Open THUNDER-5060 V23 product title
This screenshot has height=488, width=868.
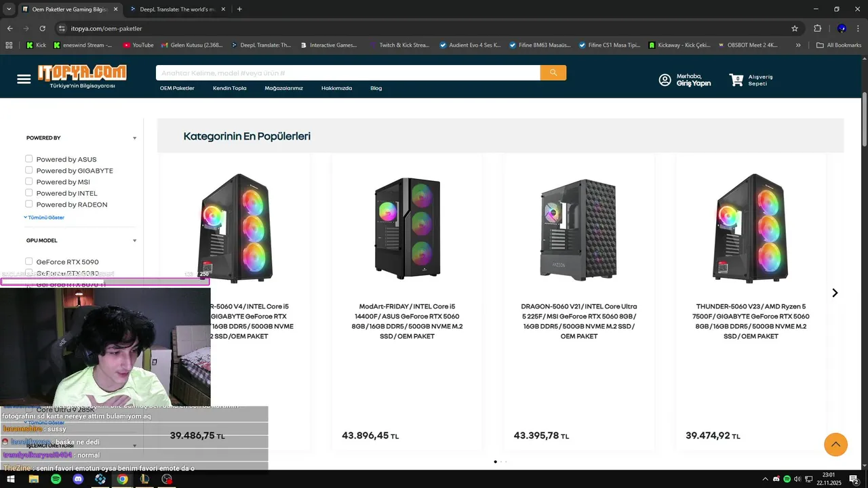[x=751, y=321]
